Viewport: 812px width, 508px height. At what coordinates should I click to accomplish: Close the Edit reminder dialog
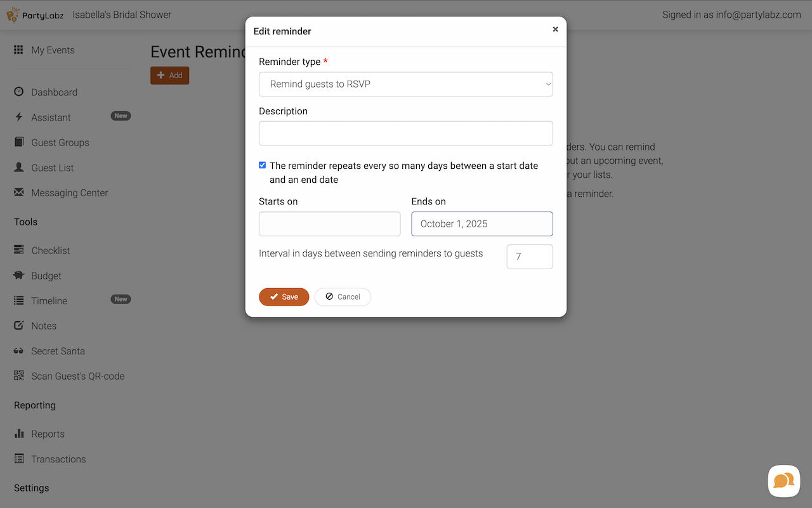pyautogui.click(x=555, y=29)
